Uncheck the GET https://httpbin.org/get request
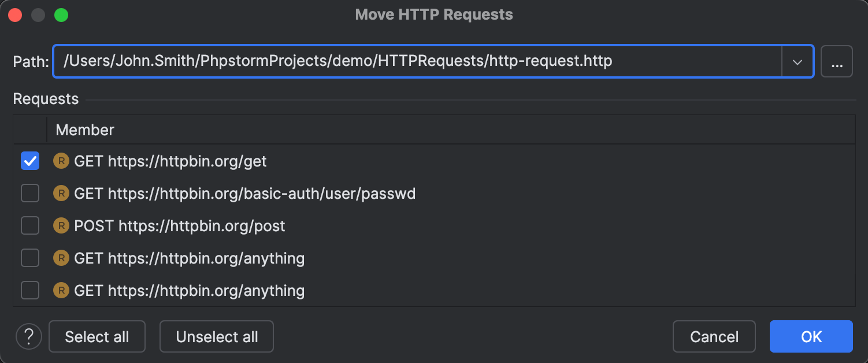Viewport: 868px width, 363px height. click(29, 161)
